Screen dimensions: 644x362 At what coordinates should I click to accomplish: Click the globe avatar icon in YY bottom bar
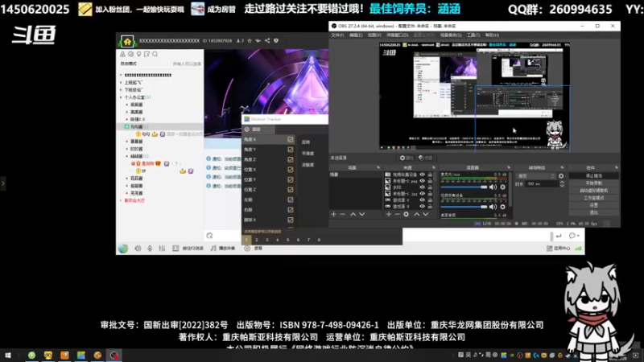coord(123,249)
